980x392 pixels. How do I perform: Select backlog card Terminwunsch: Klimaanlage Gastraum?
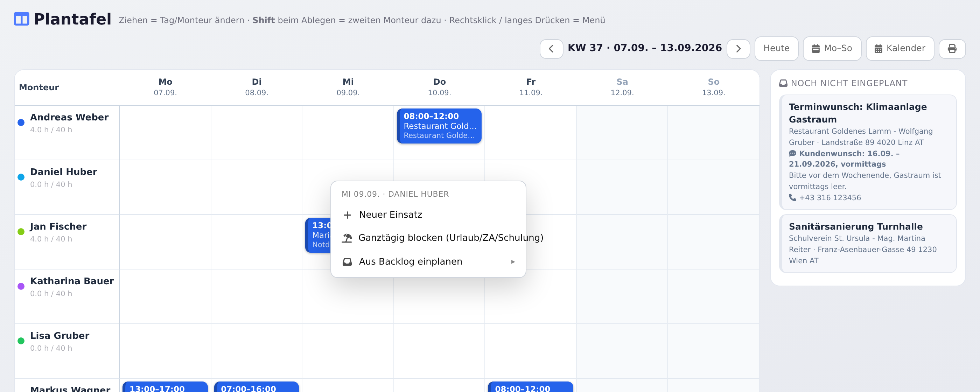(868, 152)
